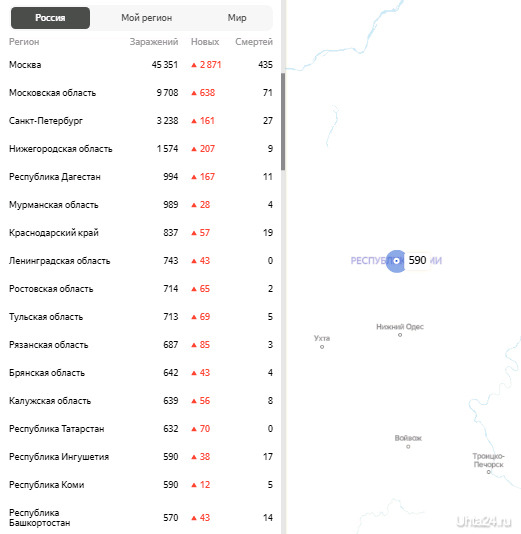Click the red arrow beside Saint Petersburg's 161

pyautogui.click(x=194, y=121)
